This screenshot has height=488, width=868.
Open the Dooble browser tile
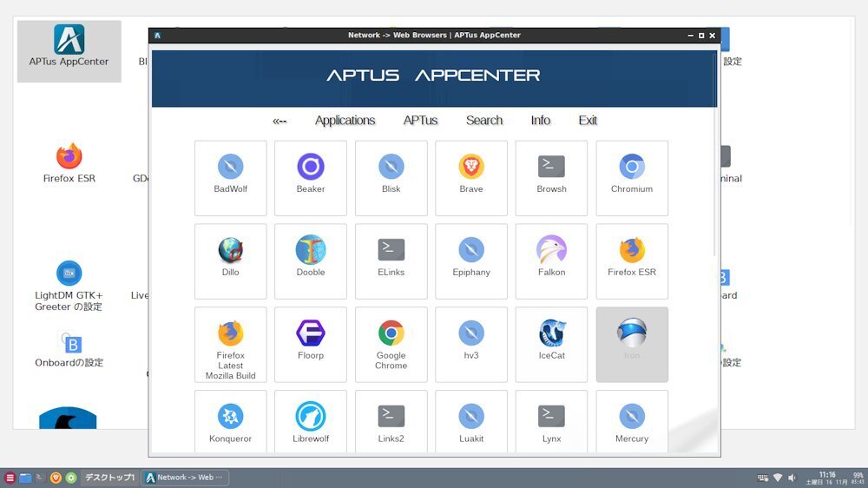pos(311,251)
